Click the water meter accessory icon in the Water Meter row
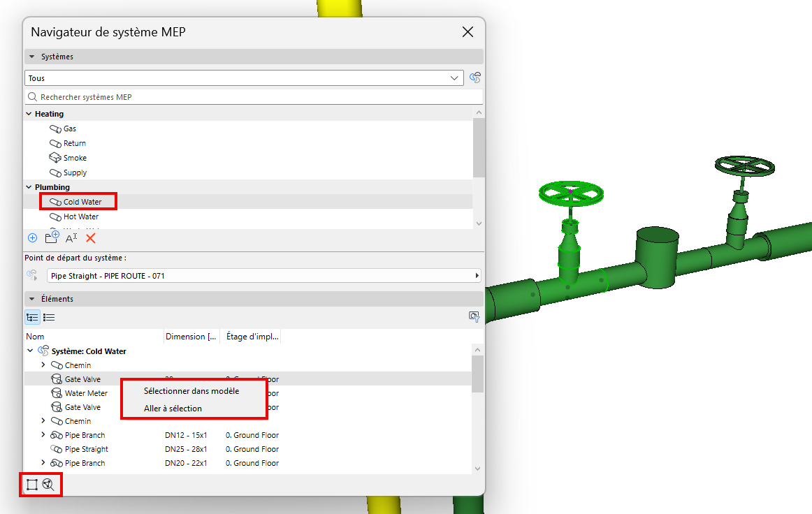 click(57, 393)
